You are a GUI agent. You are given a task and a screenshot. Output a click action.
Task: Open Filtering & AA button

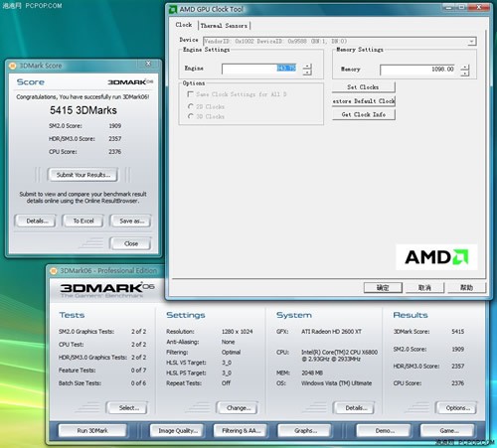point(241,430)
